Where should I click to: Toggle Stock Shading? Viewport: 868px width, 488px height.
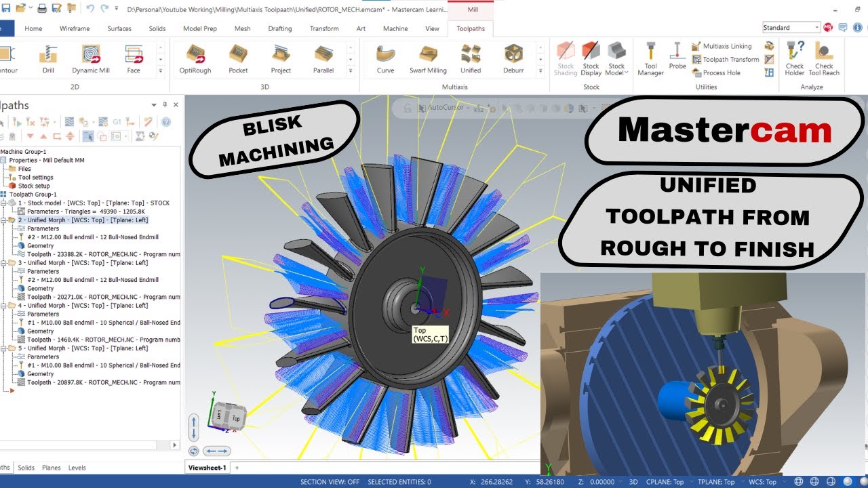(566, 60)
